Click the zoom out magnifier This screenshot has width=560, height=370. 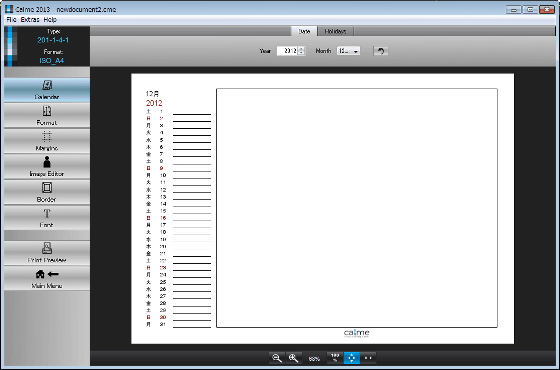tap(277, 358)
